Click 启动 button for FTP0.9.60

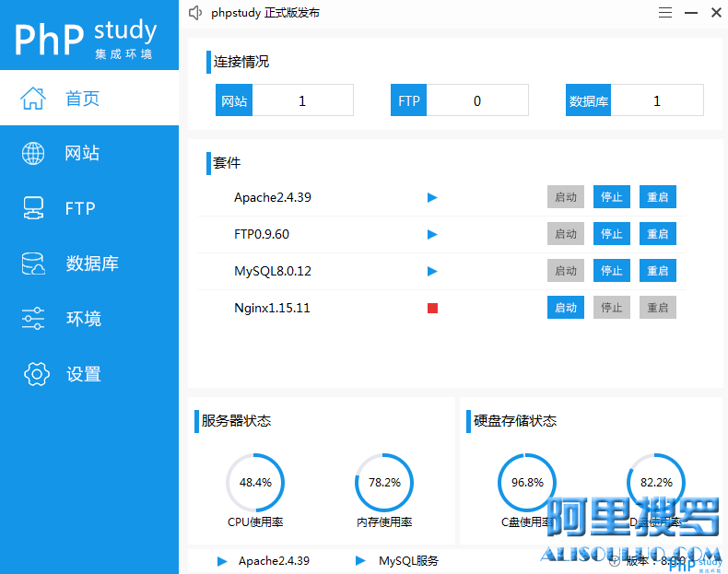pos(566,233)
